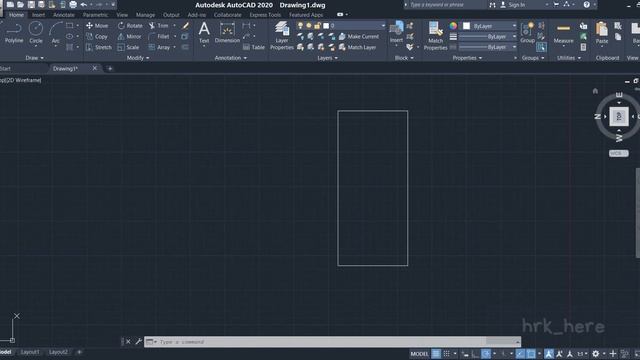Switch to the Annotate ribbon tab
Image resolution: width=640 pixels, height=360 pixels.
coord(64,15)
